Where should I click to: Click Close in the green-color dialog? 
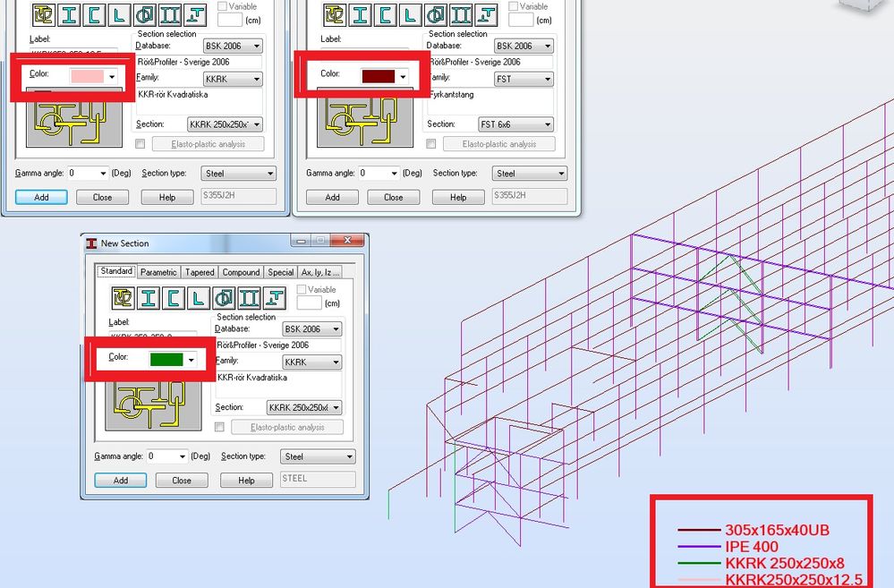point(182,481)
